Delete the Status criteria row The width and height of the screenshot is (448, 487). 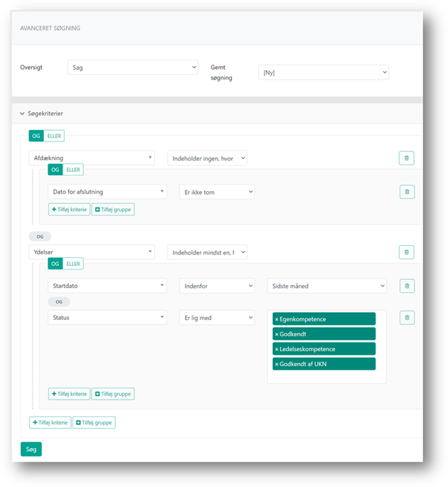[406, 318]
